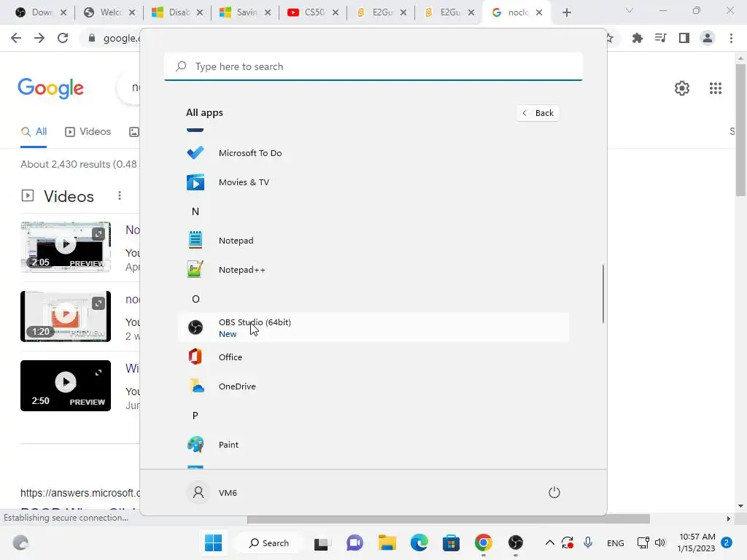Open File Explorer on taskbar

pos(387,542)
